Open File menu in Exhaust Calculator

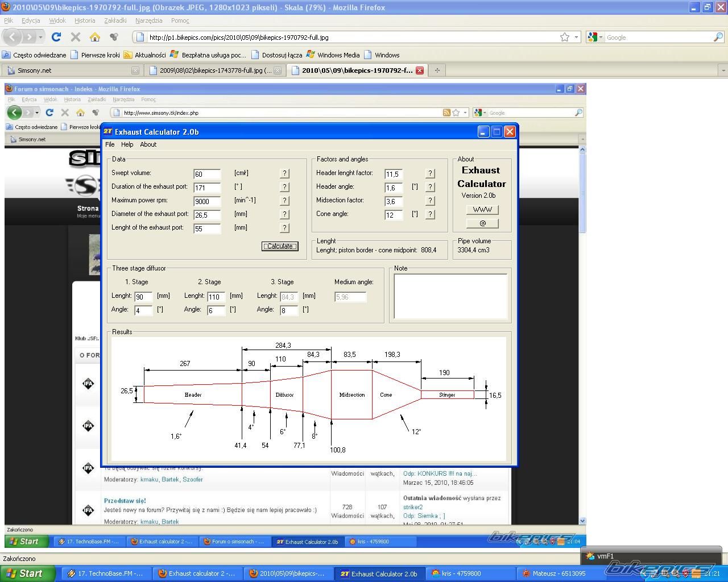click(x=110, y=144)
